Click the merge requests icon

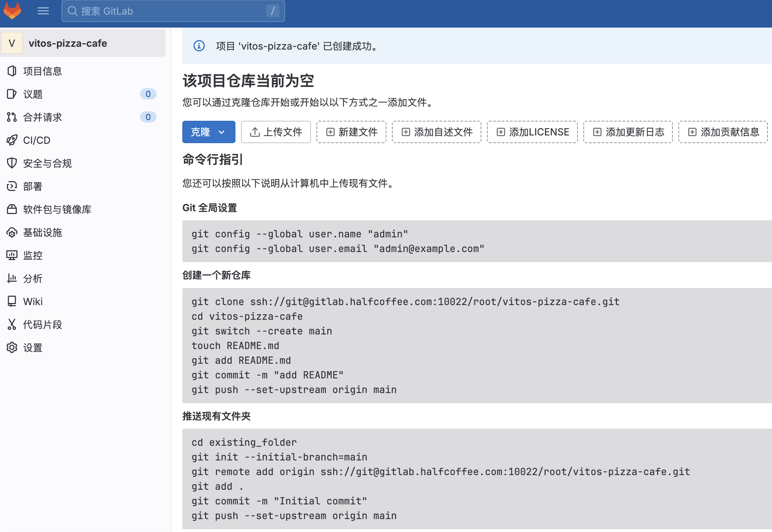(12, 117)
